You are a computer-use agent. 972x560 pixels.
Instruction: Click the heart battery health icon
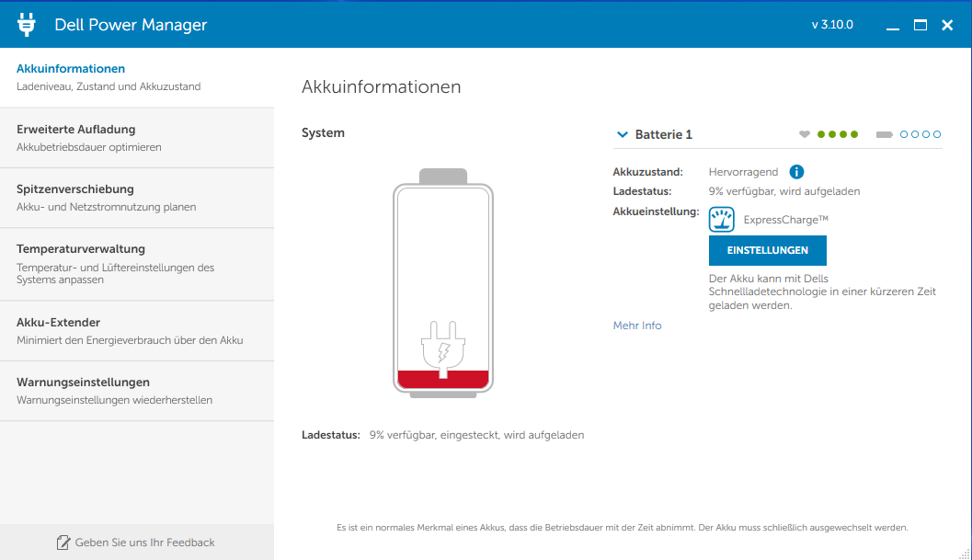pos(805,134)
